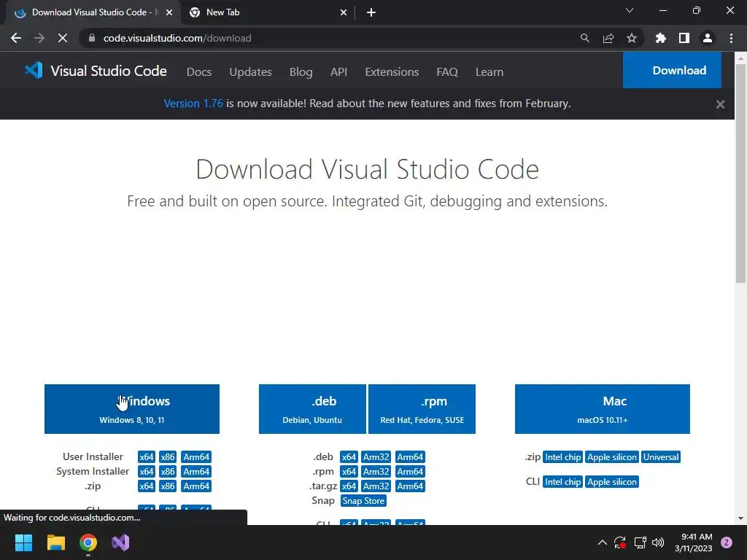Download Windows System Installer x86
The height and width of the screenshot is (560, 747).
tap(168, 472)
